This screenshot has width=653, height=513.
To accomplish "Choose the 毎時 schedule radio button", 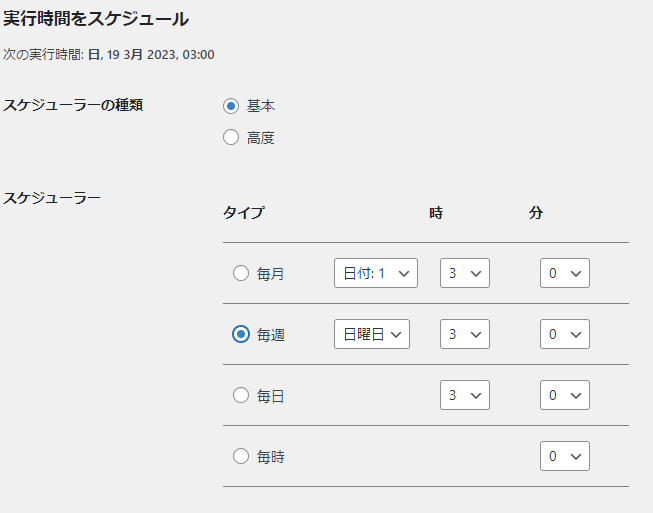I will [x=241, y=456].
